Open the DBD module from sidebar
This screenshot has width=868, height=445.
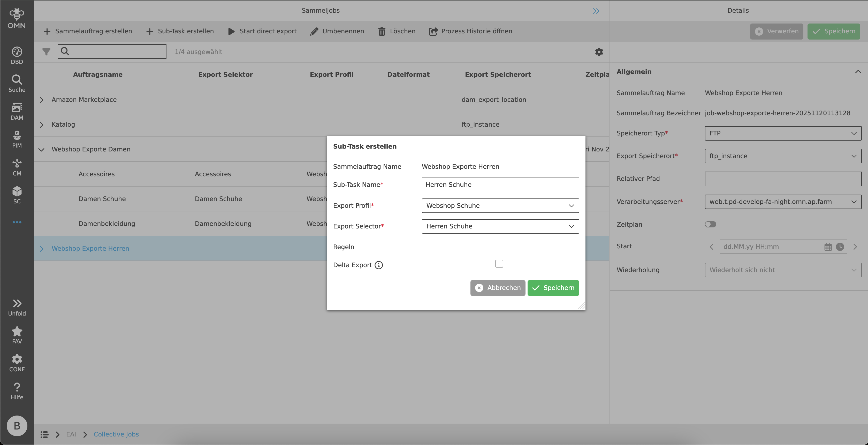click(17, 54)
